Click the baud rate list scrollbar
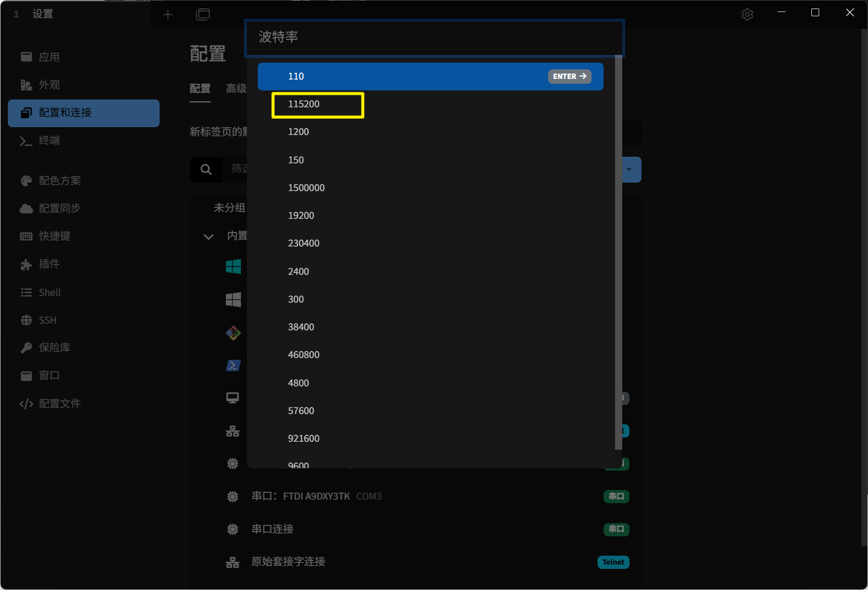The image size is (868, 590). pyautogui.click(x=618, y=253)
